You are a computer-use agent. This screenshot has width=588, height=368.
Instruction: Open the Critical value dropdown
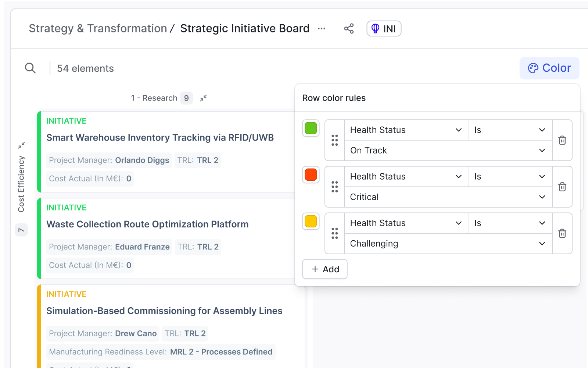click(x=448, y=197)
